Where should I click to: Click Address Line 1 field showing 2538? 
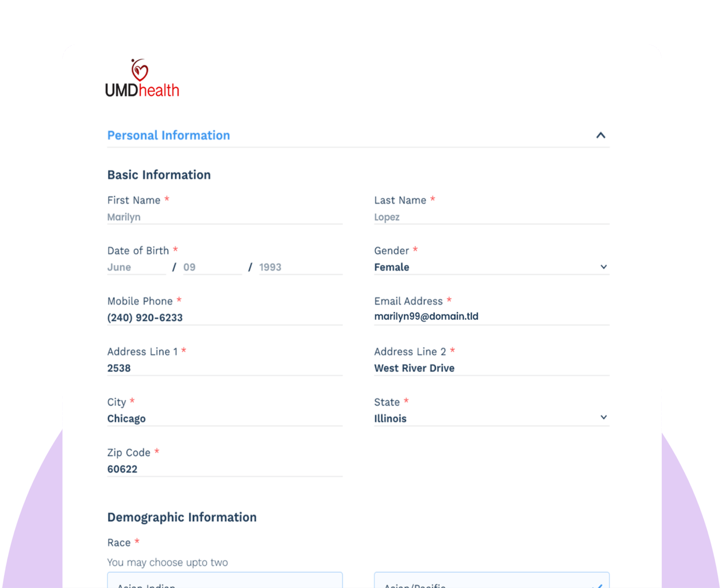point(225,368)
